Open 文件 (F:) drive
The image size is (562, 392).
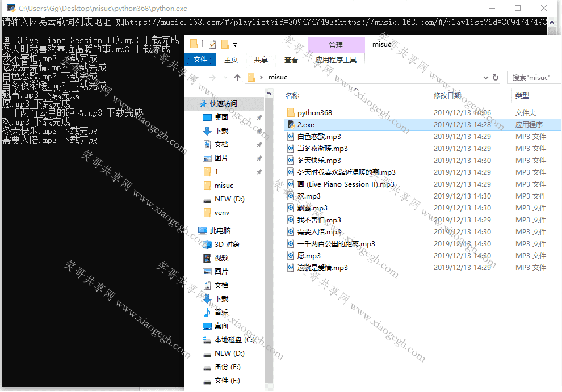coord(227,381)
